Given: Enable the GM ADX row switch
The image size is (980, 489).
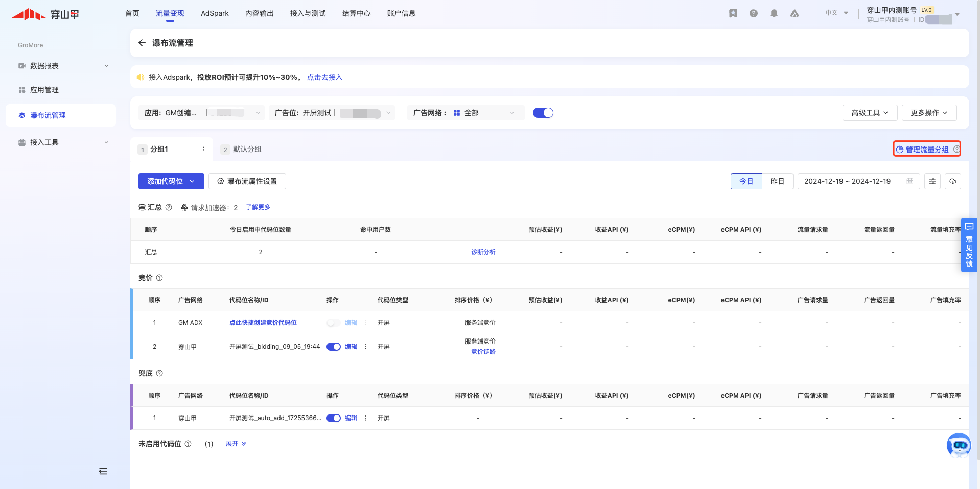Looking at the screenshot, I should (x=333, y=323).
